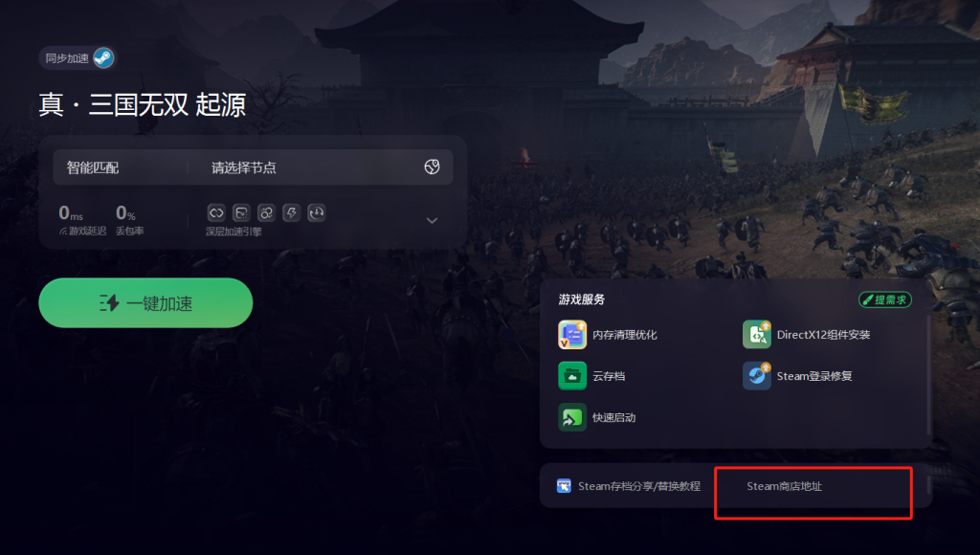Toggle the first linked-chain engine icon

(x=216, y=213)
